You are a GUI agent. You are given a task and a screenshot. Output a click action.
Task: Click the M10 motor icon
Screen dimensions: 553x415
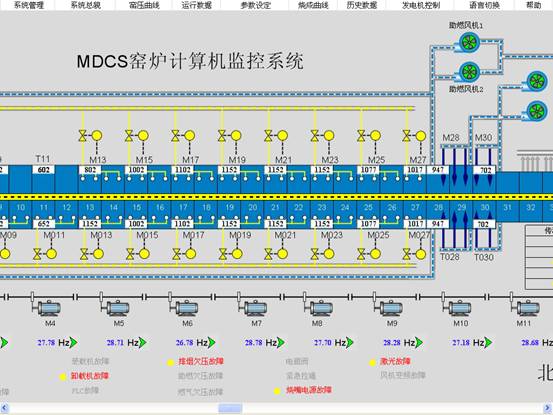coord(459,309)
